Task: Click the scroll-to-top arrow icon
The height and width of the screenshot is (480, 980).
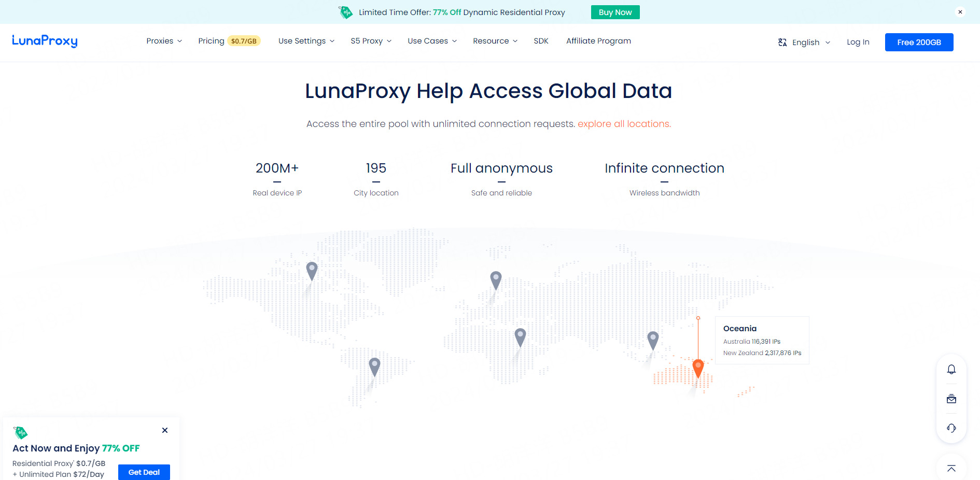Action: [951, 468]
